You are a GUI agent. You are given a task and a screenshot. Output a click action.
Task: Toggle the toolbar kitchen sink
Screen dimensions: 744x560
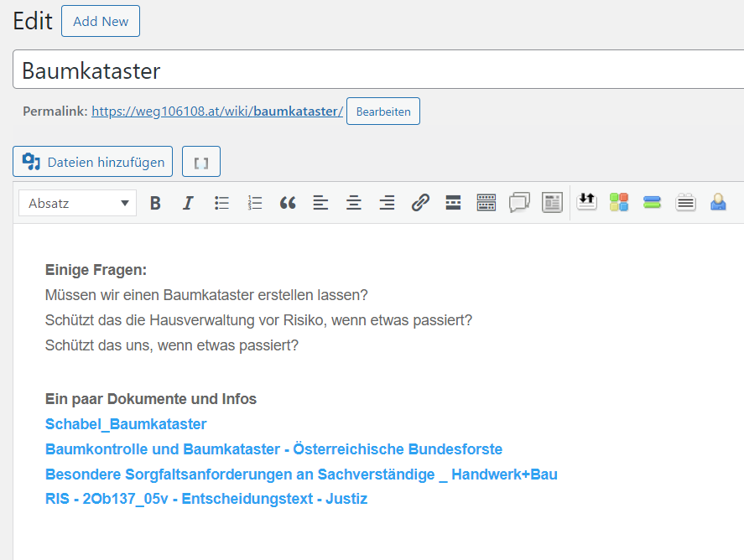(x=486, y=203)
